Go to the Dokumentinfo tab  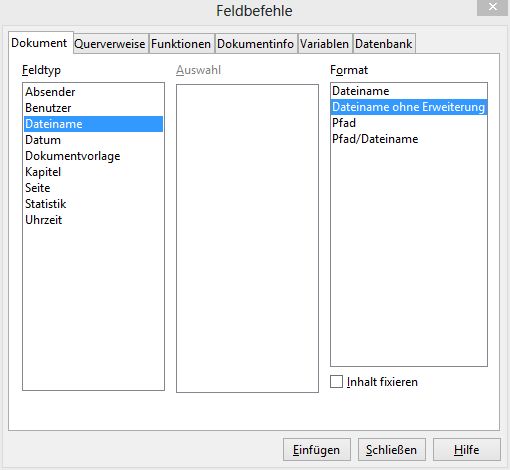click(255, 44)
